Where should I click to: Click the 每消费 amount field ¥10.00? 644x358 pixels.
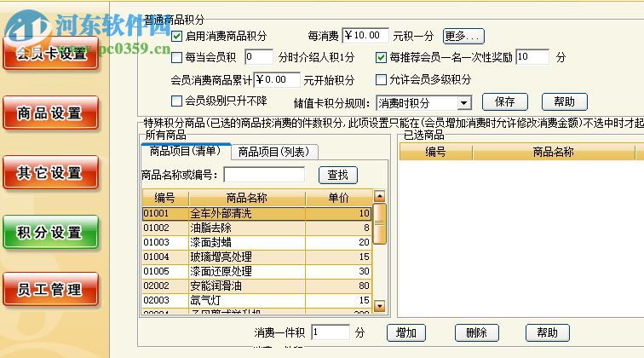coord(365,36)
